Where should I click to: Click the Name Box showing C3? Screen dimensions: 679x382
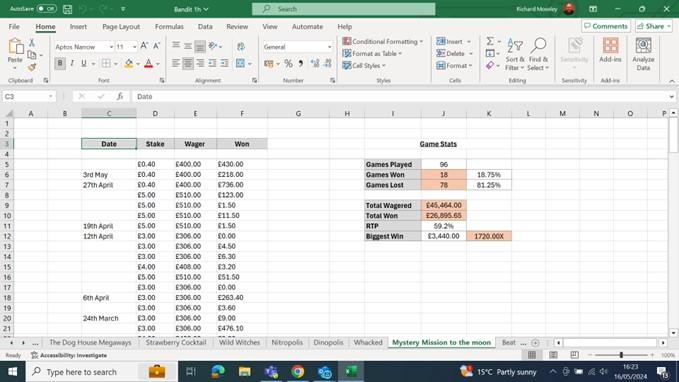(28, 96)
